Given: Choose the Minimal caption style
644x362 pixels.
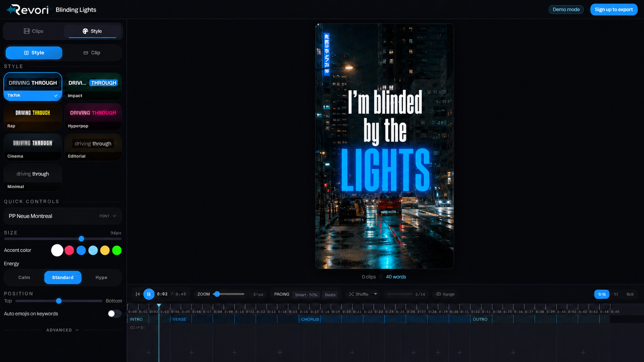Looking at the screenshot, I should pyautogui.click(x=33, y=178).
